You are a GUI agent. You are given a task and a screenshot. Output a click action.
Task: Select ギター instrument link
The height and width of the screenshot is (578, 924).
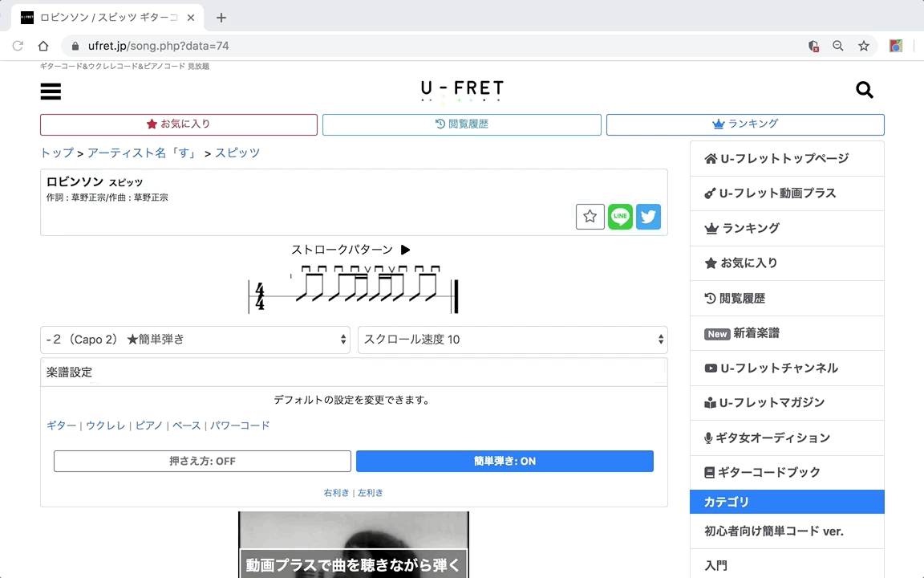click(x=61, y=425)
